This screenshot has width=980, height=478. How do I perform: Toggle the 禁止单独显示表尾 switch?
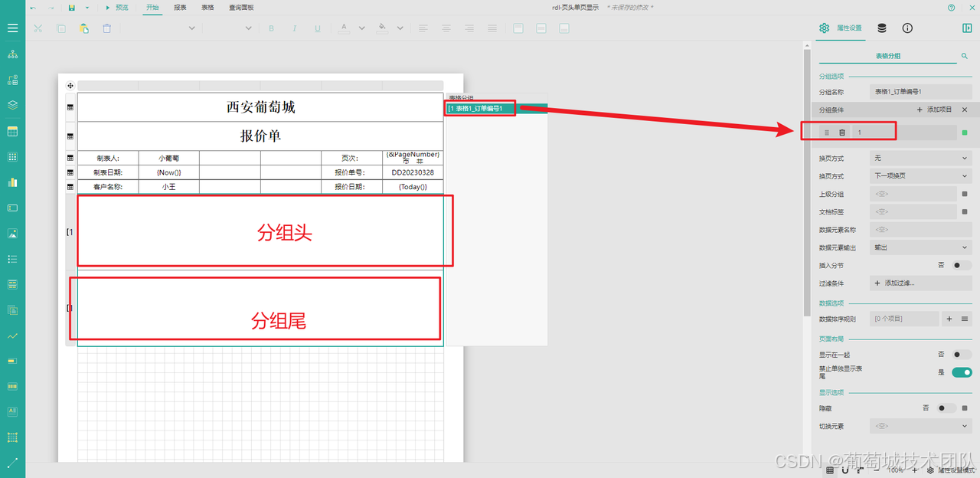click(x=962, y=372)
